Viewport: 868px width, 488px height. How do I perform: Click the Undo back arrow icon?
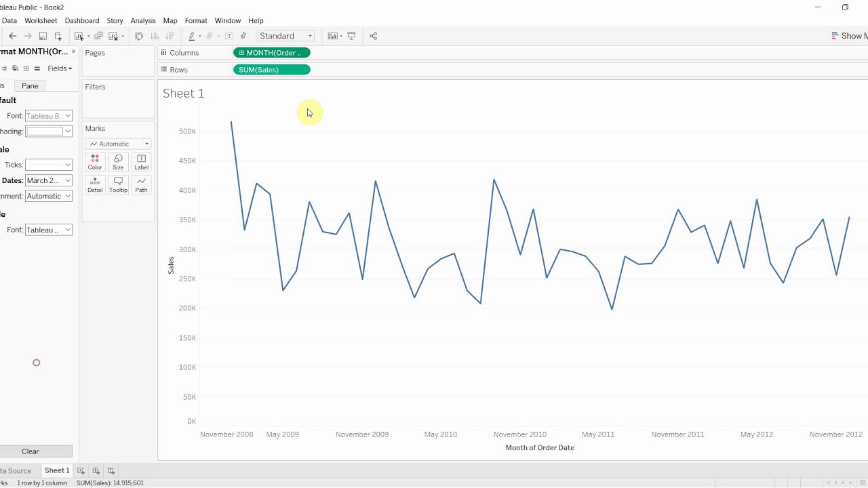12,36
